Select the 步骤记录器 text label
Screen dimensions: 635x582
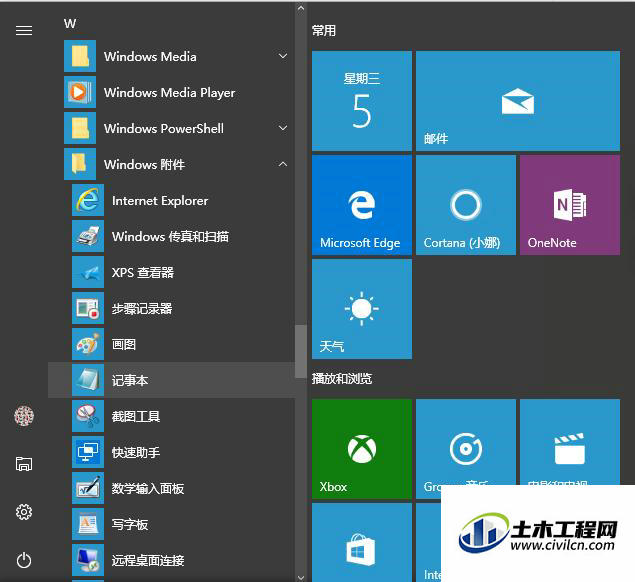point(142,309)
